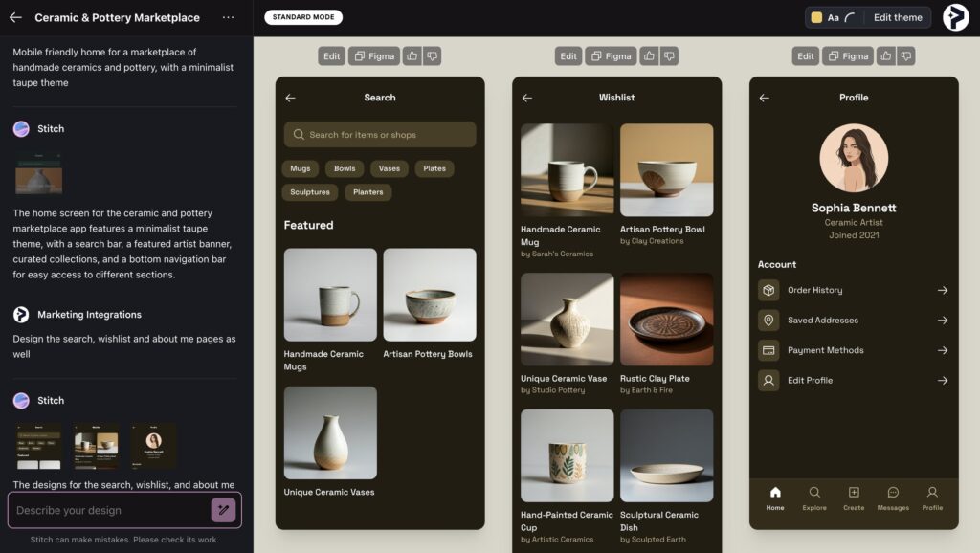
Task: Click the yellow theme color swatch
Action: coord(816,17)
